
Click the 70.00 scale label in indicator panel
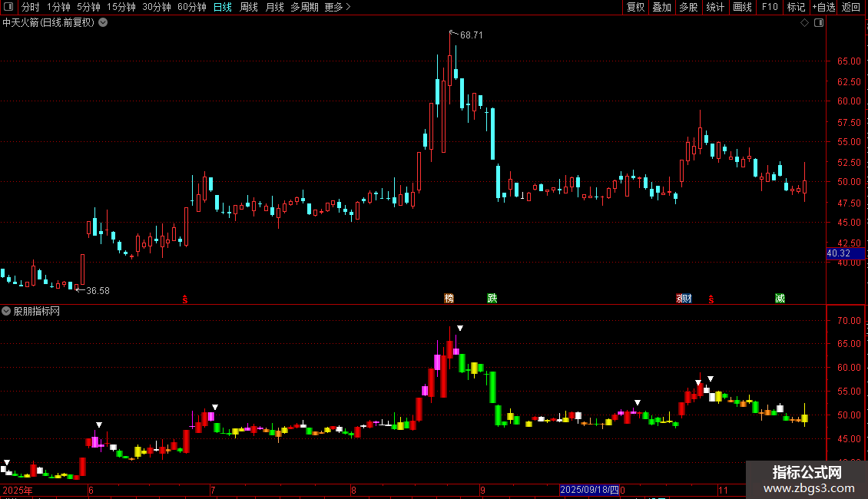coord(849,320)
